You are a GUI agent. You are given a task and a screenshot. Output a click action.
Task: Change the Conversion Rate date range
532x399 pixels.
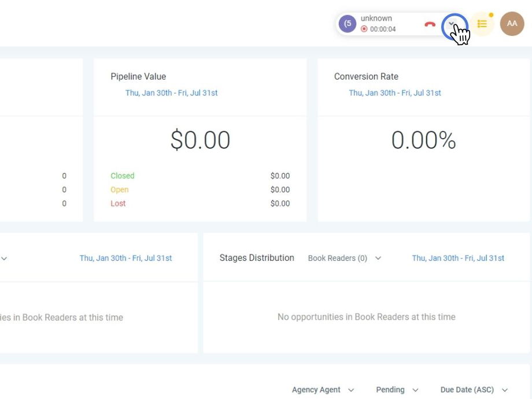coord(395,93)
